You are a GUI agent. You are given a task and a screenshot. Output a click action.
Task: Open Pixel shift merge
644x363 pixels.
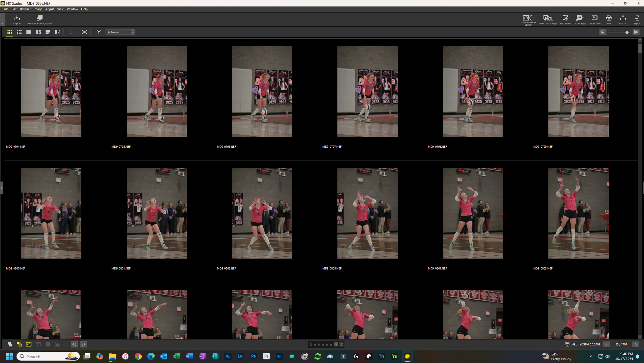click(x=548, y=20)
